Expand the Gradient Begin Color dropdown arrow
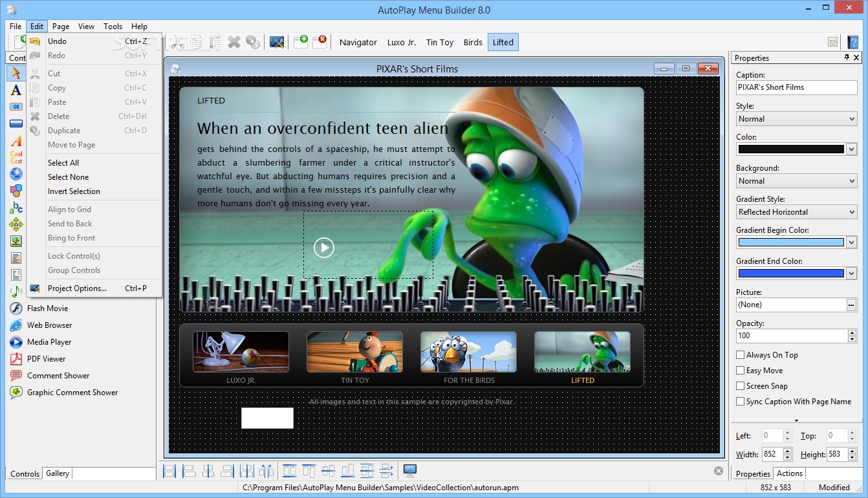868x498 pixels. (x=852, y=243)
